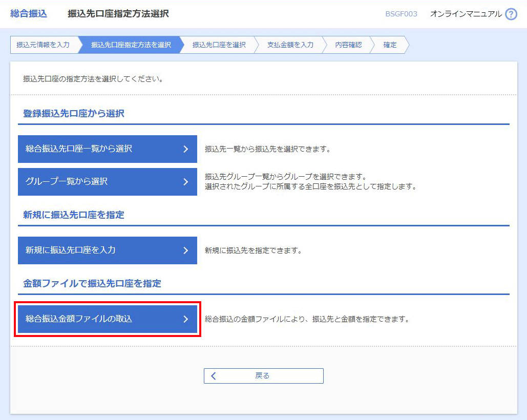527x420 pixels.
Task: Click the 総合振込 page title
Action: pos(29,14)
